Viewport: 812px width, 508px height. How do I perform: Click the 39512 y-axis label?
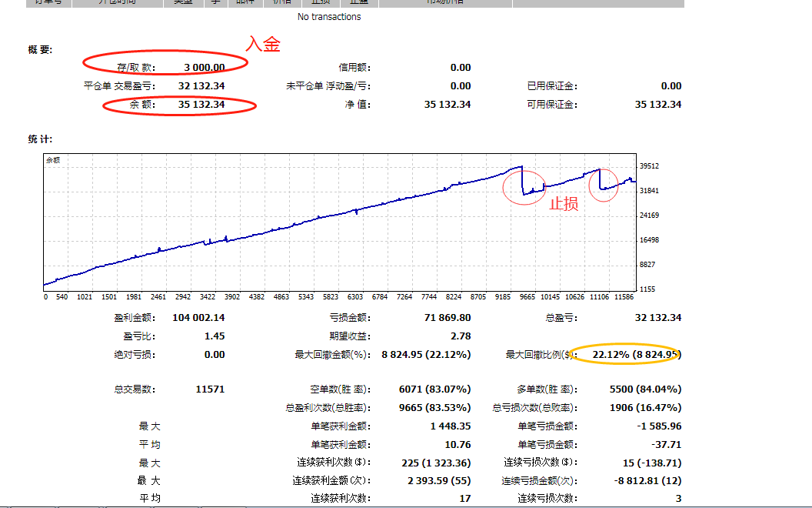click(650, 166)
